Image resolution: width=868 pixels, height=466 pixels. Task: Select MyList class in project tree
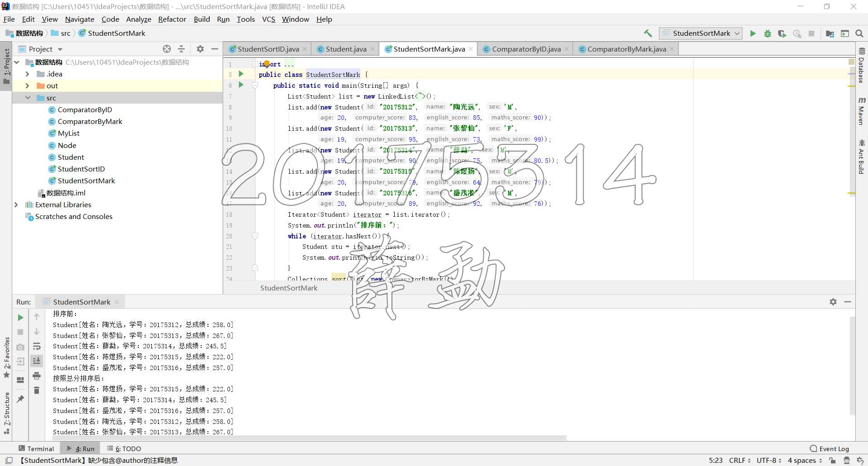(64, 133)
